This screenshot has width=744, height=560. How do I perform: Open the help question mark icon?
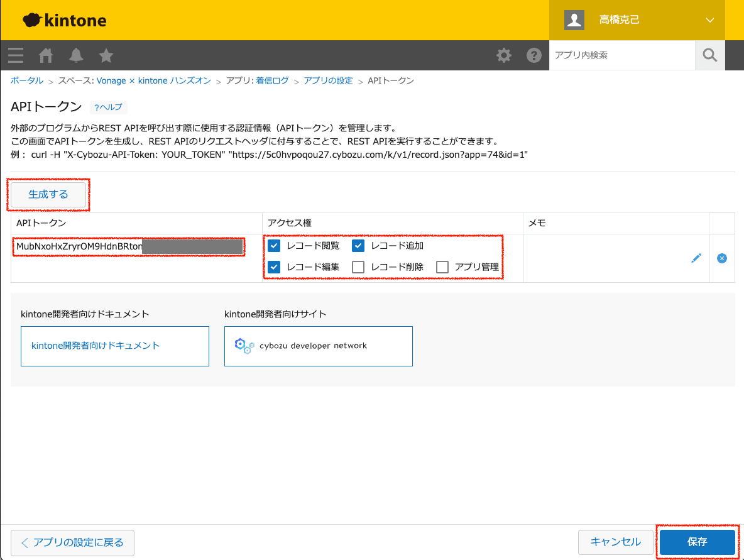(533, 55)
